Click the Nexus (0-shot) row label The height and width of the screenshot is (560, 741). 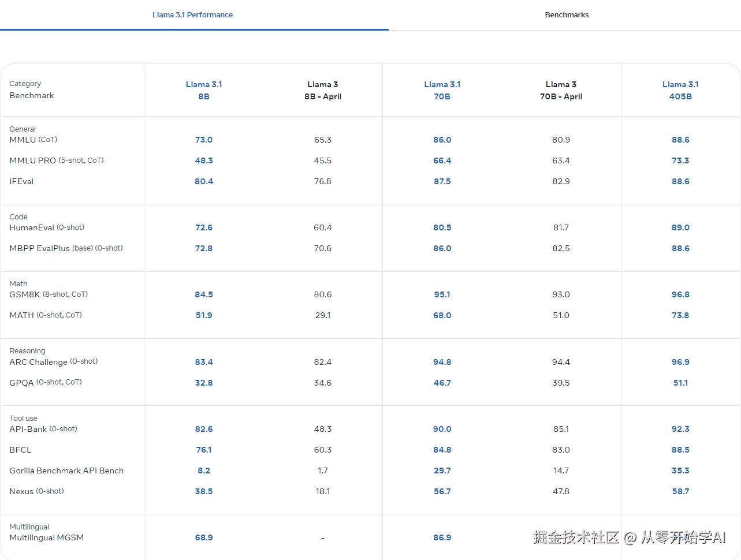[x=36, y=491]
